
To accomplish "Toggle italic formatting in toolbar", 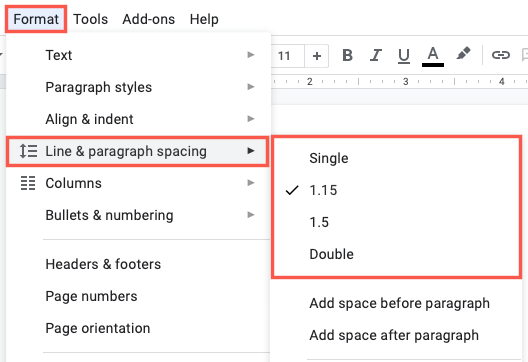I will 375,55.
